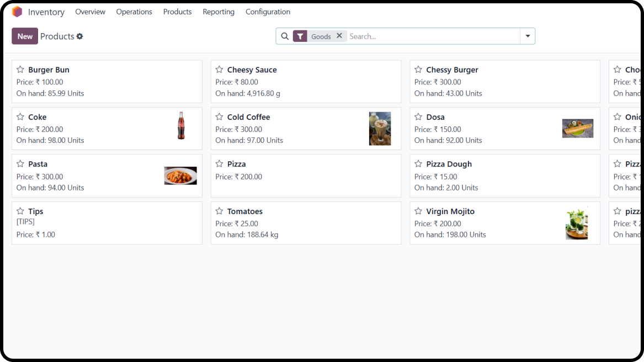Click the favorite star on Coke
The width and height of the screenshot is (644, 362).
point(20,116)
